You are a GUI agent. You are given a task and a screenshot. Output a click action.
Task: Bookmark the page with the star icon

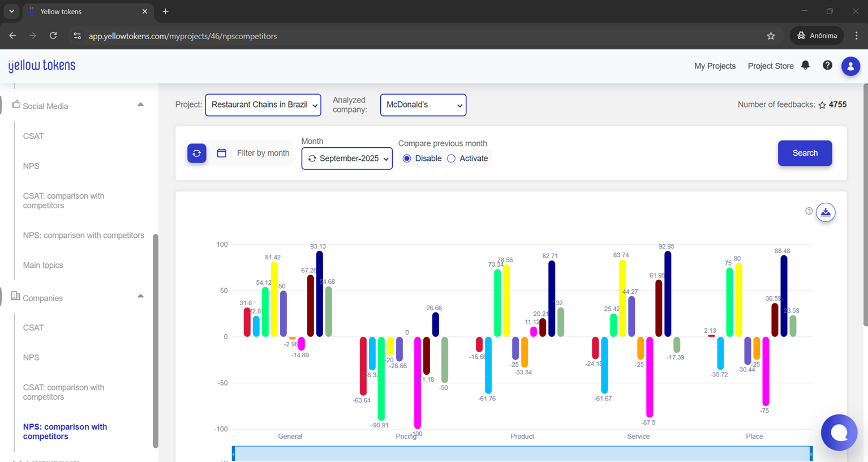pyautogui.click(x=771, y=36)
